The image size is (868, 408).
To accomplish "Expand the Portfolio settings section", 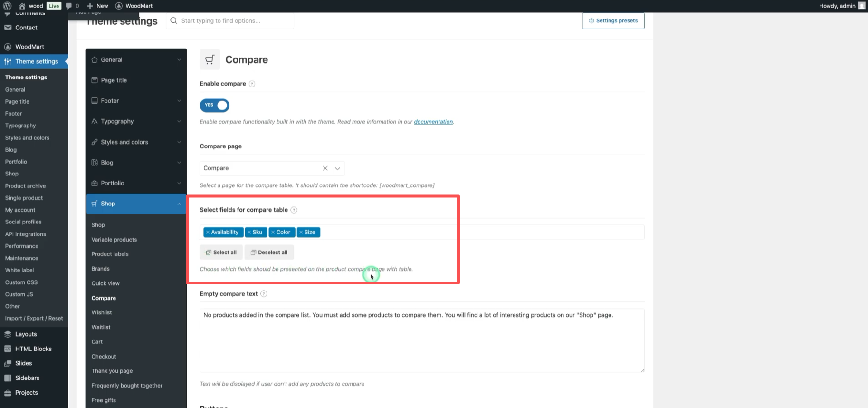I will (x=136, y=183).
